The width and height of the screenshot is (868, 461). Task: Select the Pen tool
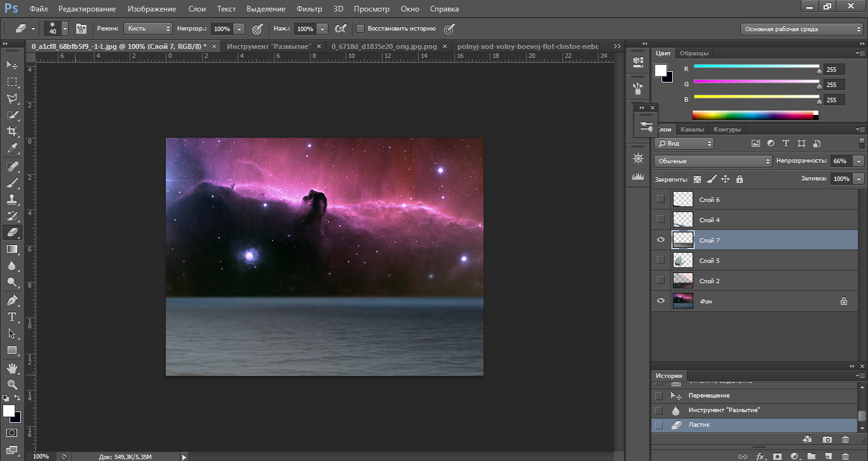pos(11,300)
